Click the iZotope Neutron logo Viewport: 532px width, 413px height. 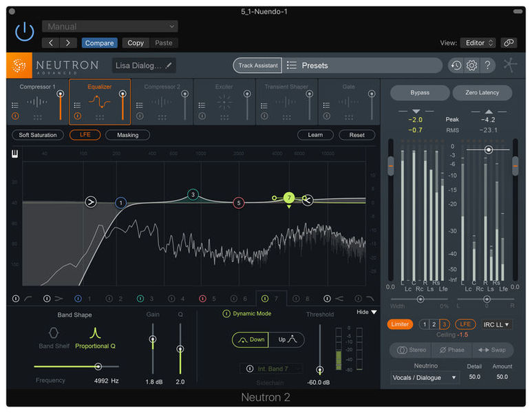[19, 65]
